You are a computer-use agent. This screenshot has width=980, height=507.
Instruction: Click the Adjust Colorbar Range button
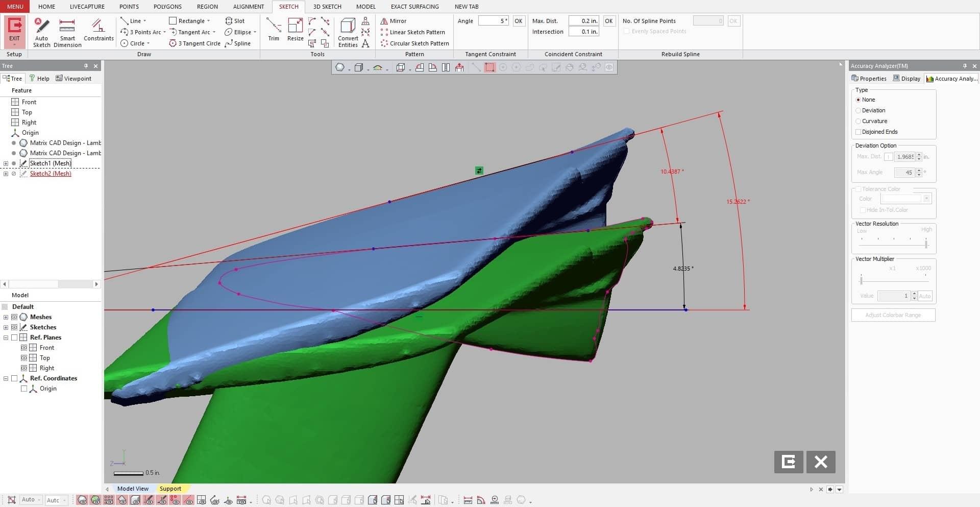click(893, 315)
